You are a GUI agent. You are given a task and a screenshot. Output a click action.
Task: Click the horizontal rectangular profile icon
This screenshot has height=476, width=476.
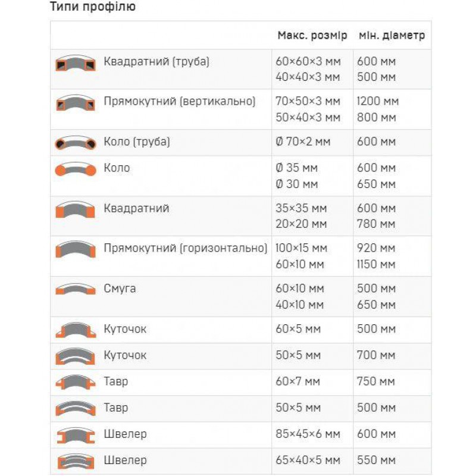[x=76, y=250]
